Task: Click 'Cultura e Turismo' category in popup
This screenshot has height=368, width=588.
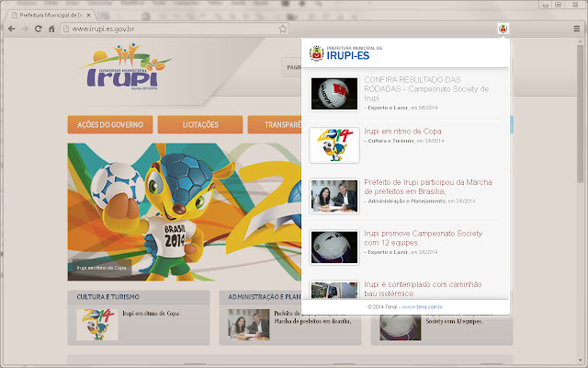Action: [x=391, y=141]
